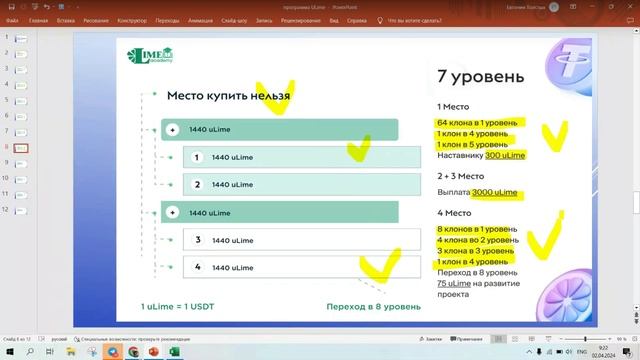Open the Рисование ribbon tab
Image resolution: width=640 pixels, height=360 pixels.
96,20
